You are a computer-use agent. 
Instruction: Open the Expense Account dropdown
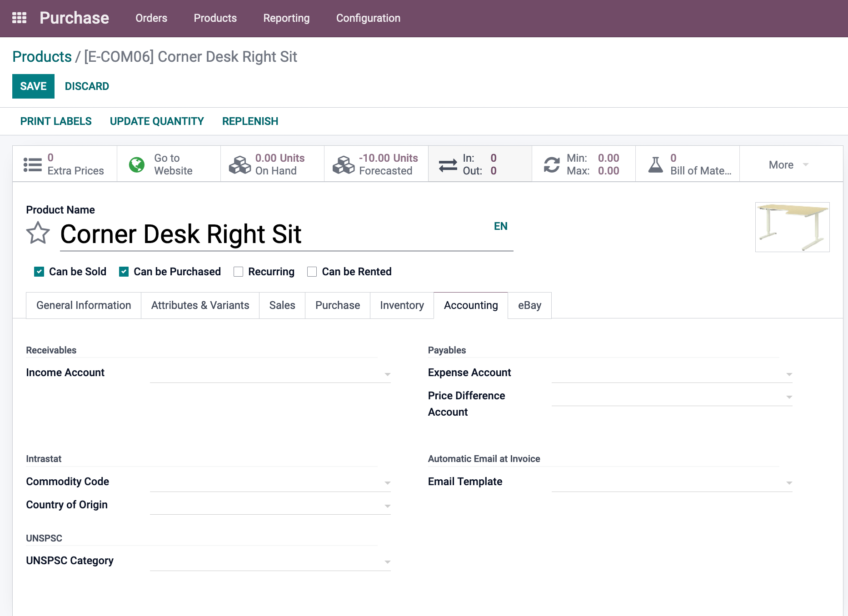(x=672, y=373)
